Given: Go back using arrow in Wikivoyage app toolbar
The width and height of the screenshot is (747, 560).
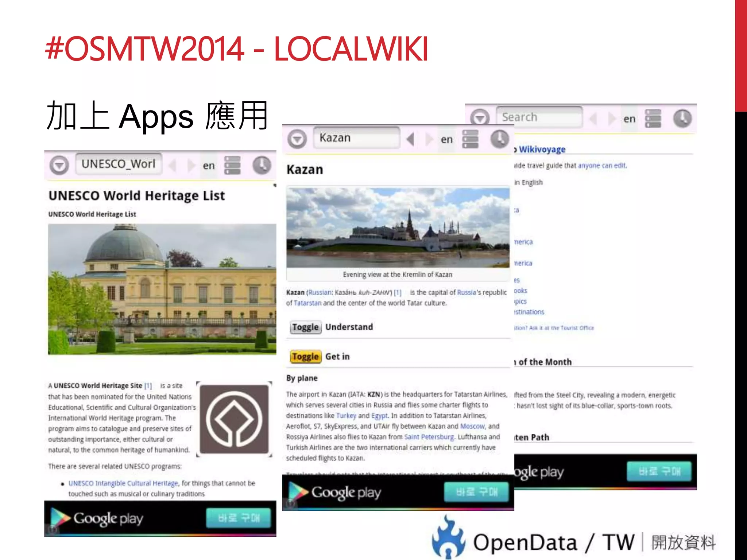Looking at the screenshot, I should pyautogui.click(x=593, y=118).
